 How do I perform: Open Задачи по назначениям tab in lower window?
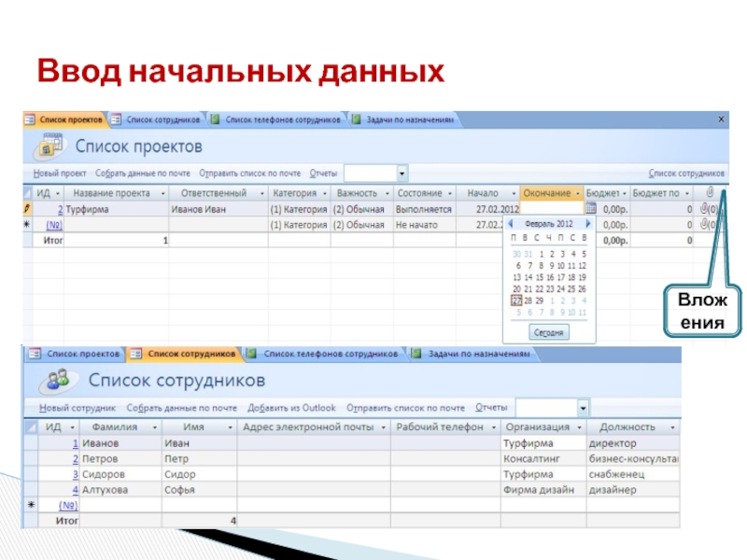(479, 355)
